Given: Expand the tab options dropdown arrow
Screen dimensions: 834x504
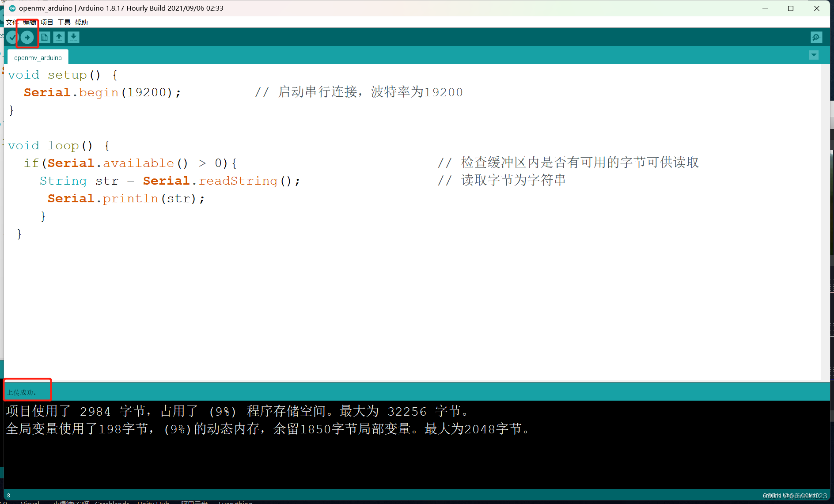Looking at the screenshot, I should (x=814, y=55).
